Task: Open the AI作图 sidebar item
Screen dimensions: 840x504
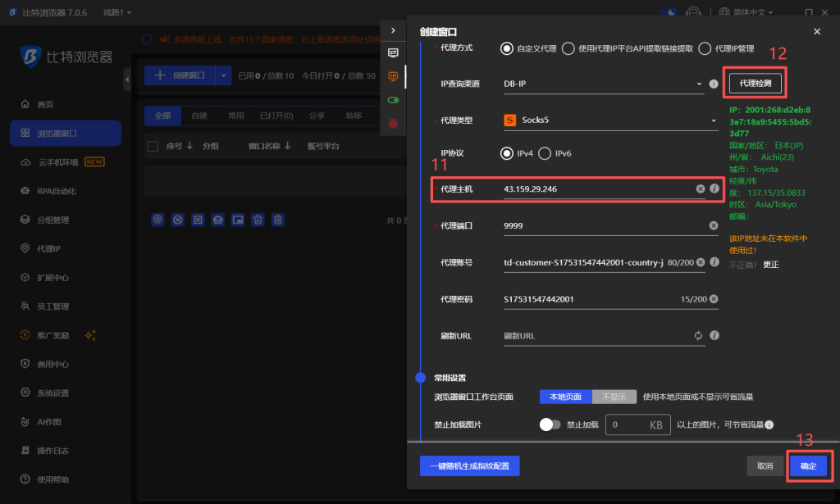Action: [x=49, y=420]
